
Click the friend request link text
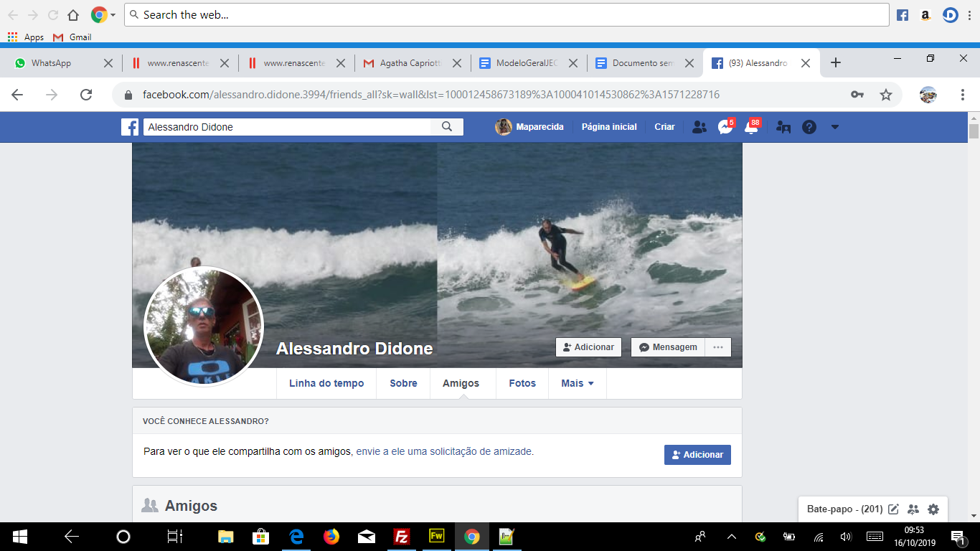[x=444, y=452]
